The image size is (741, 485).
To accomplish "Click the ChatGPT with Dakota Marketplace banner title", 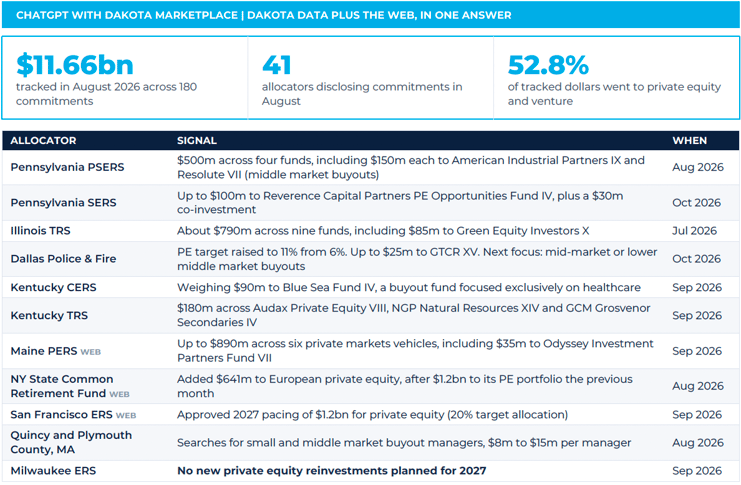I will (x=264, y=15).
